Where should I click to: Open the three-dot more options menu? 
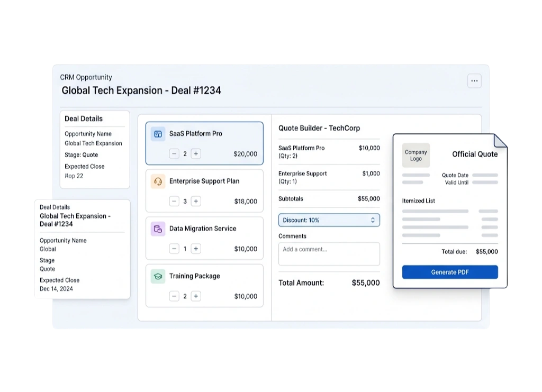[x=474, y=81]
